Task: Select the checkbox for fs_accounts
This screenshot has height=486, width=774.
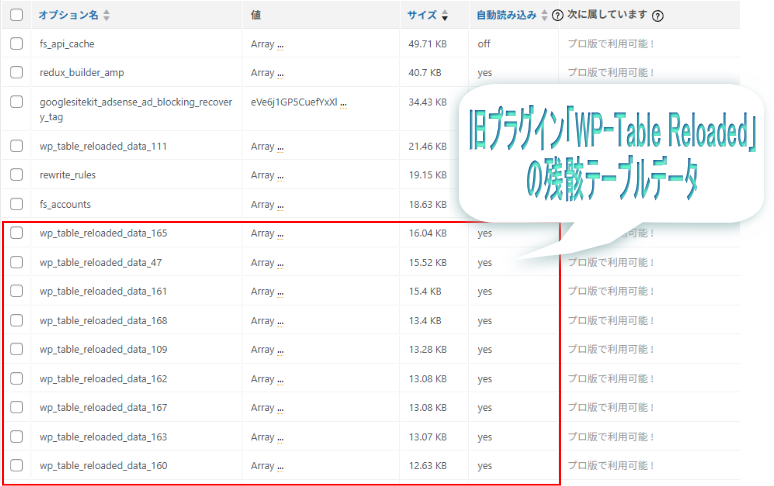Action: point(17,204)
